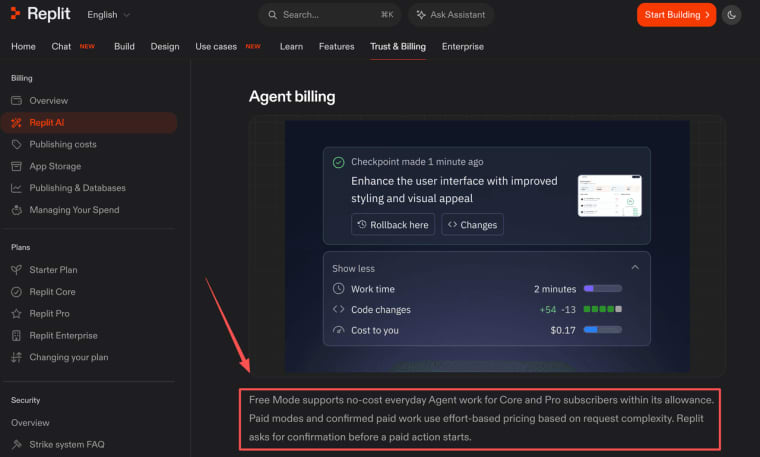
Task: Open Publishing & Databases page
Action: (x=77, y=188)
